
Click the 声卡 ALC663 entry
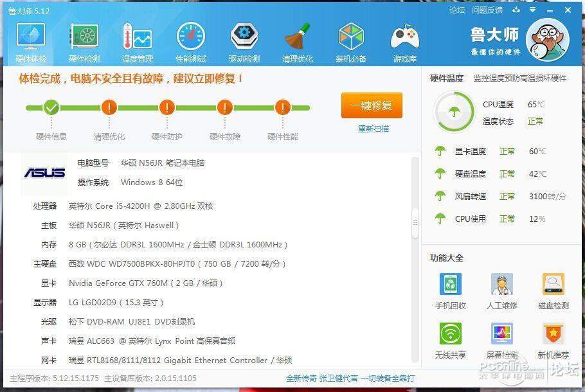click(138, 341)
